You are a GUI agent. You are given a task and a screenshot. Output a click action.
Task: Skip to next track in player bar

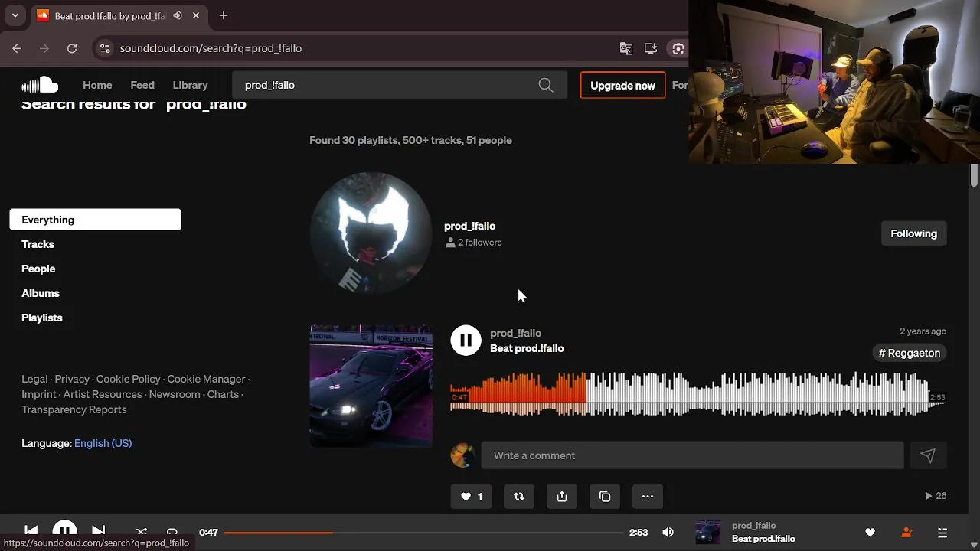(98, 530)
